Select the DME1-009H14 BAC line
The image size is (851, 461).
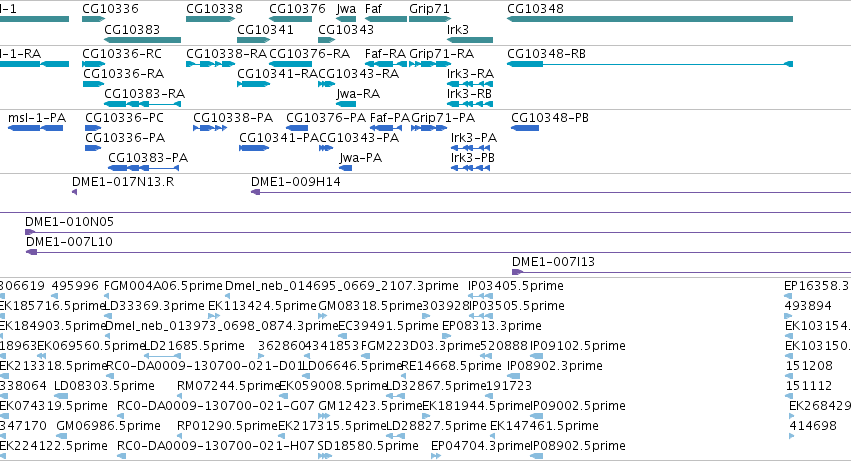551,192
